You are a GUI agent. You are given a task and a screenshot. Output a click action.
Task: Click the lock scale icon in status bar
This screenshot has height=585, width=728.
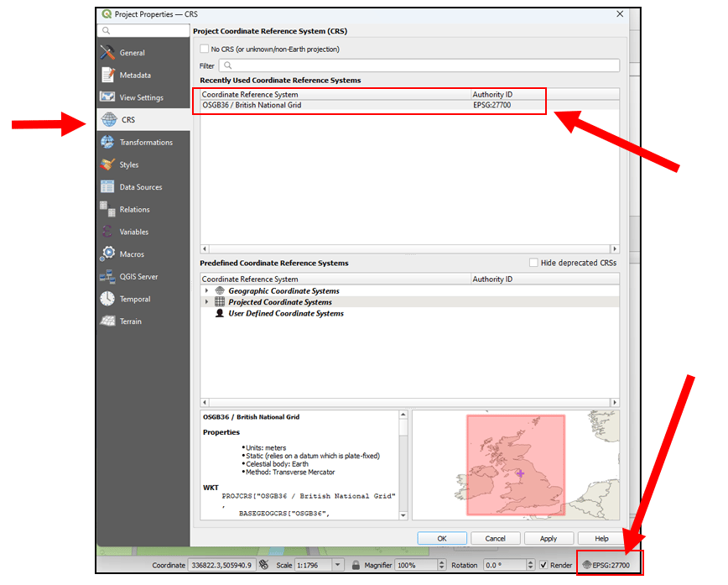[x=356, y=566]
